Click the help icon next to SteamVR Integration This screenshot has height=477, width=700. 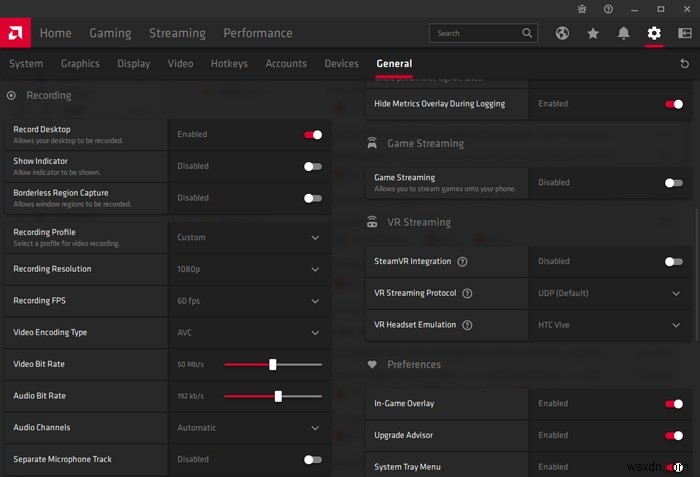tap(462, 262)
